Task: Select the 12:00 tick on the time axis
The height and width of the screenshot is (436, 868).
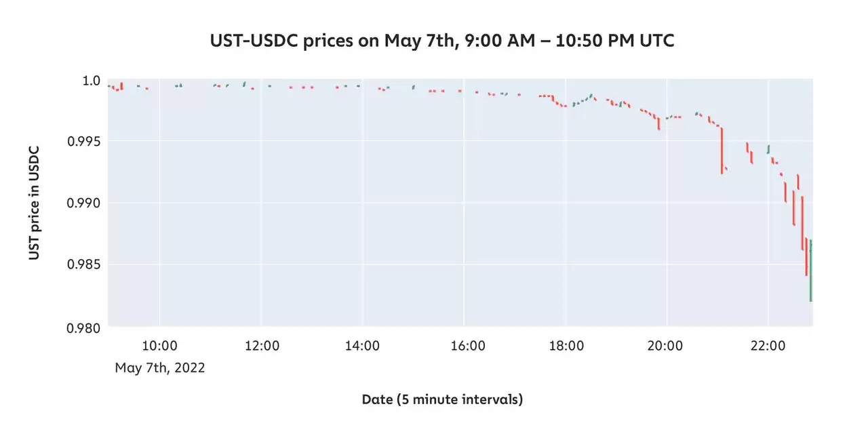Action: 262,345
